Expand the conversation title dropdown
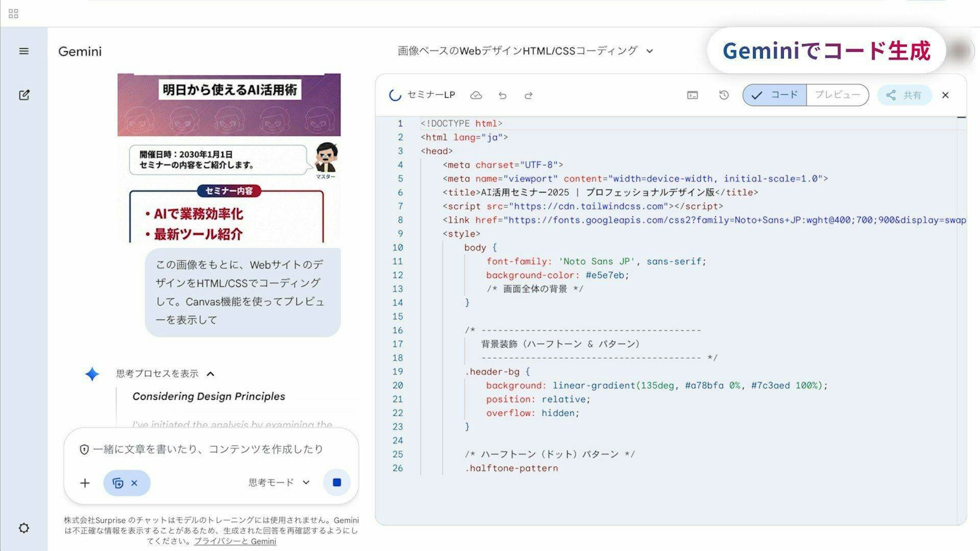 [650, 51]
